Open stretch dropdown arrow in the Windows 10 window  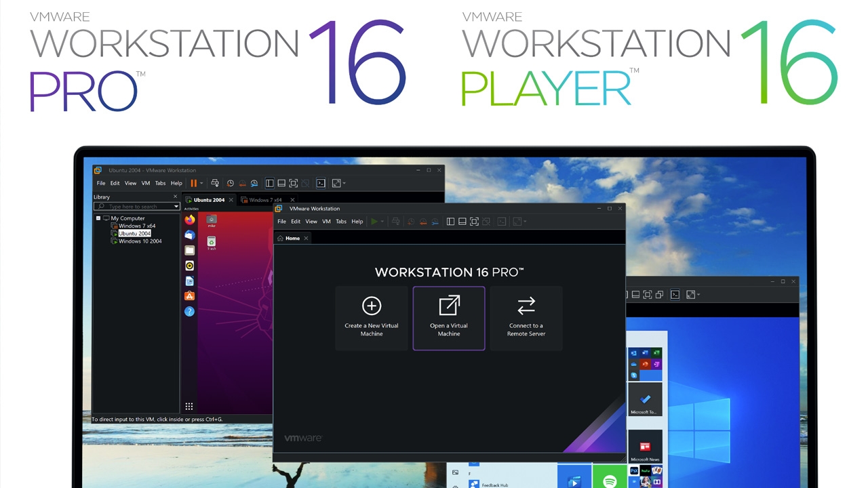click(698, 295)
